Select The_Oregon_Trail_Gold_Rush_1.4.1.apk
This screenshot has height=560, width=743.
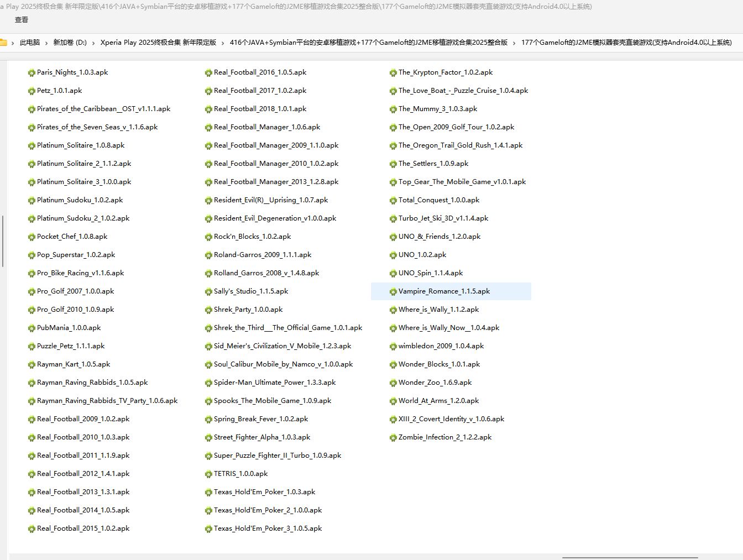456,145
